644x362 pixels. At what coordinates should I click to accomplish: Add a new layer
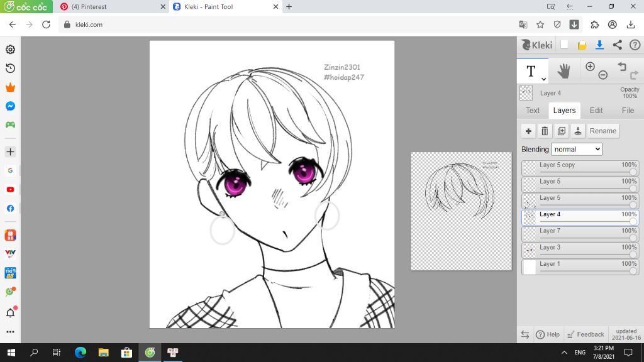(528, 131)
